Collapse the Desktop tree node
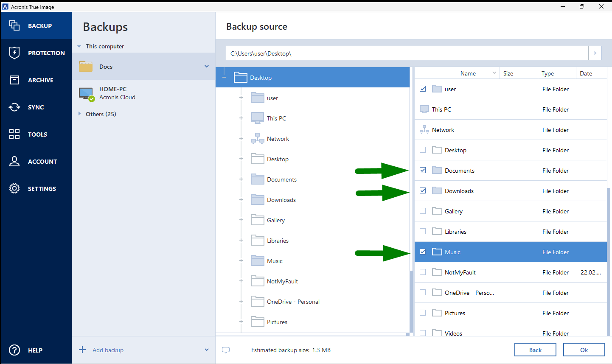Image resolution: width=612 pixels, height=364 pixels. [224, 77]
